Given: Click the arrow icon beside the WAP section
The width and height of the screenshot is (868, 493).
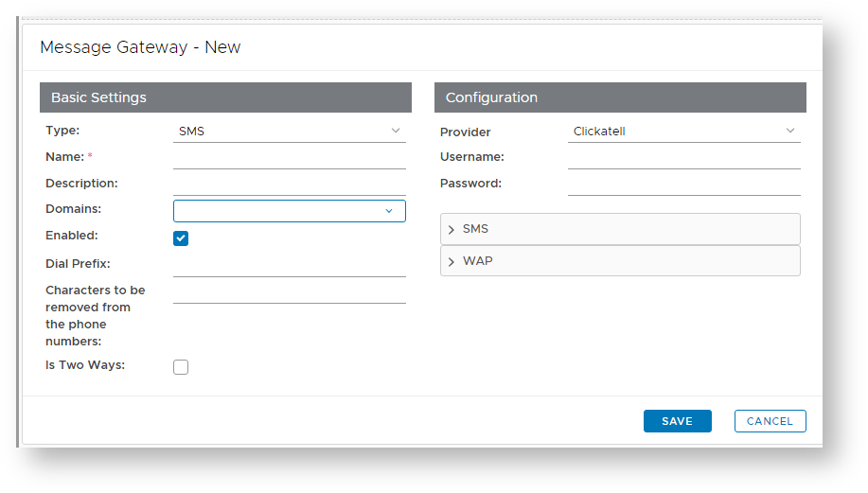Looking at the screenshot, I should 452,261.
